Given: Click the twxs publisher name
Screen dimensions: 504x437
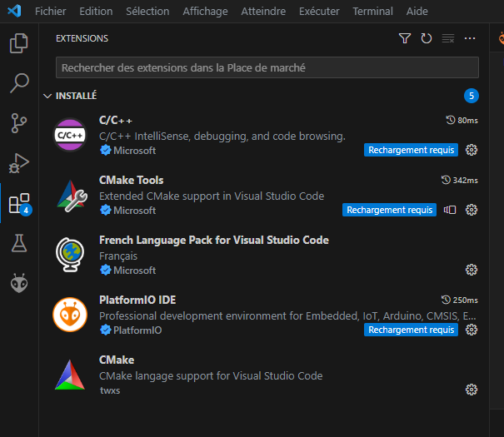Looking at the screenshot, I should [110, 390].
